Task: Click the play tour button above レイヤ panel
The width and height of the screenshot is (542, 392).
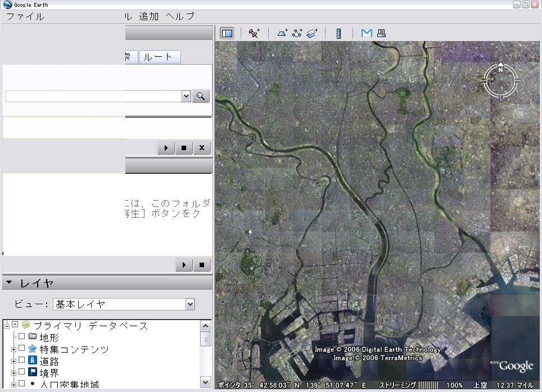Action: click(x=184, y=265)
